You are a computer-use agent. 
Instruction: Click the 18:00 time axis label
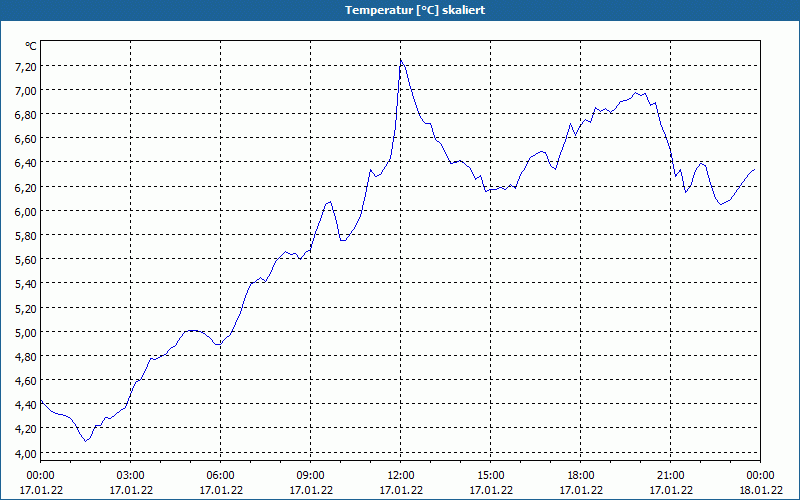[x=581, y=476]
